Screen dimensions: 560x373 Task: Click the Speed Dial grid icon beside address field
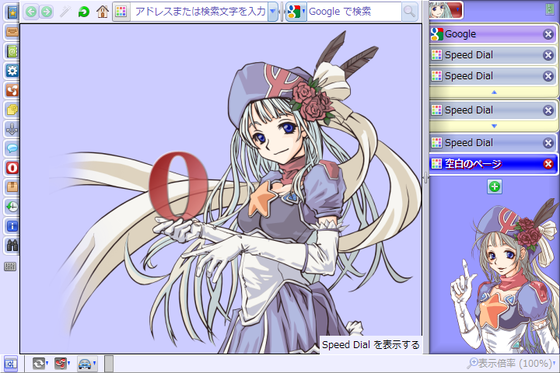(121, 12)
